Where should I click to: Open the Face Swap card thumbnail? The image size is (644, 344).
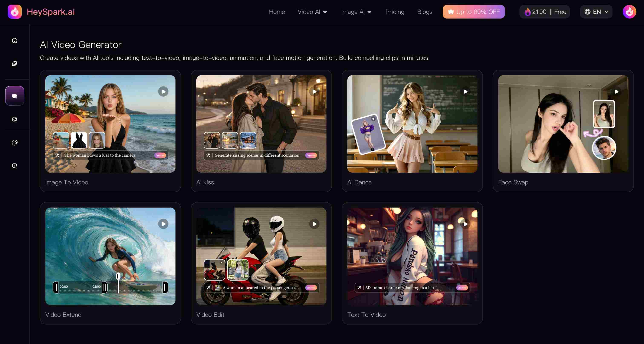coord(563,124)
